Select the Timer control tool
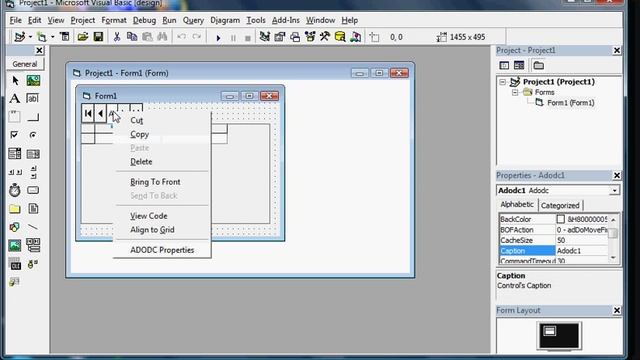640x360 pixels. click(x=15, y=190)
